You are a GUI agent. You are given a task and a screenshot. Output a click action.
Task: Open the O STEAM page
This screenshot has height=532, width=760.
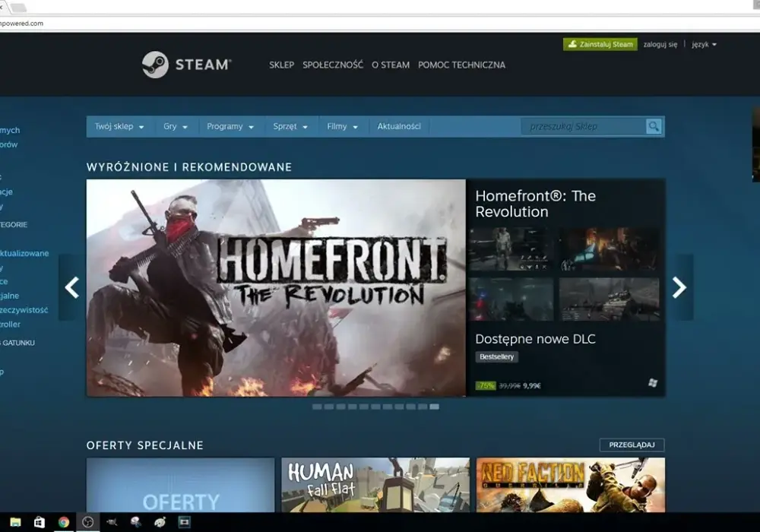coord(390,65)
